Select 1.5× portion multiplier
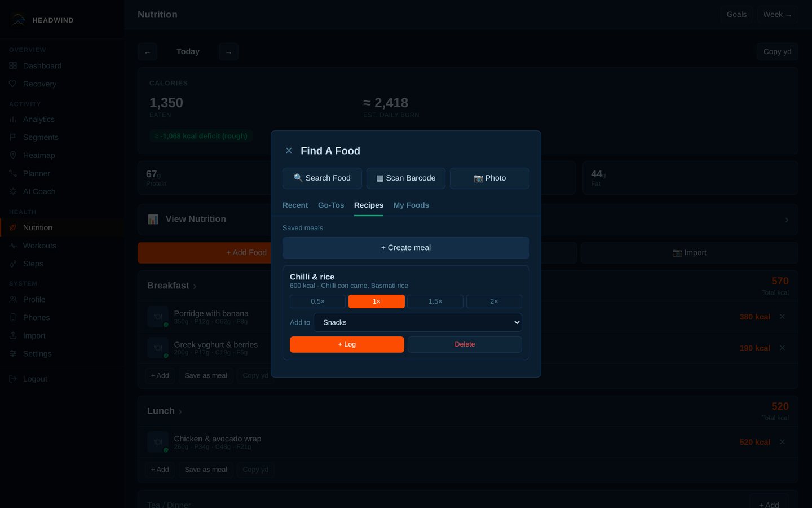This screenshot has width=812, height=508. 435,301
